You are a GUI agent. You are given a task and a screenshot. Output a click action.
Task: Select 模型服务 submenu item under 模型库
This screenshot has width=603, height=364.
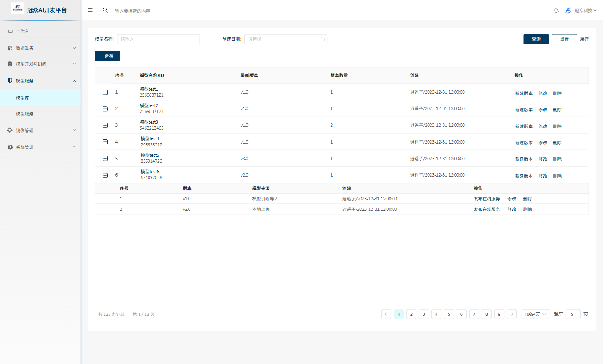[x=25, y=114]
